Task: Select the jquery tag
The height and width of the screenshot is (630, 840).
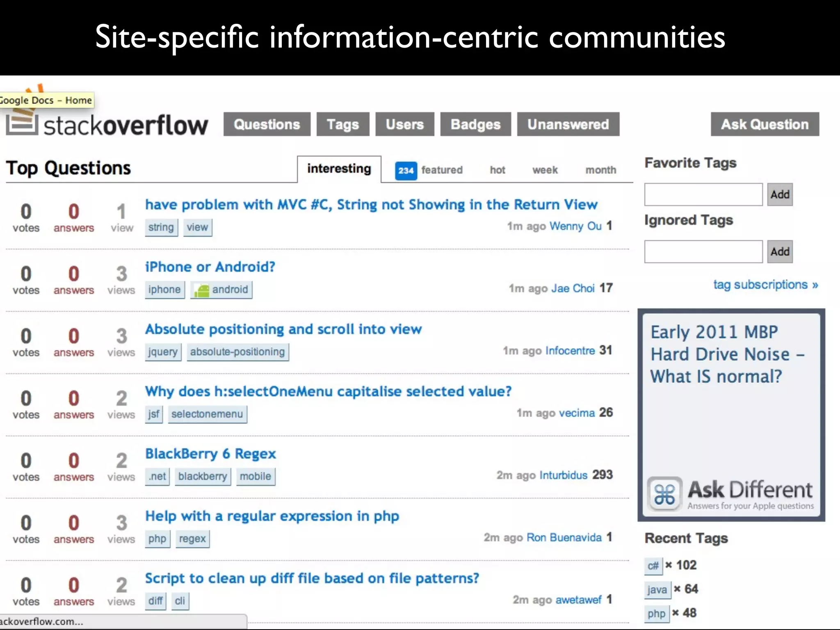Action: coord(163,352)
